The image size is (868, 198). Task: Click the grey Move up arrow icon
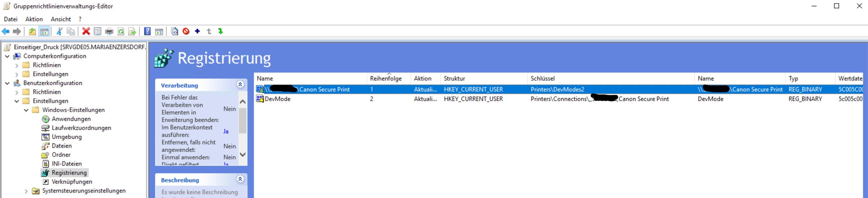(209, 31)
